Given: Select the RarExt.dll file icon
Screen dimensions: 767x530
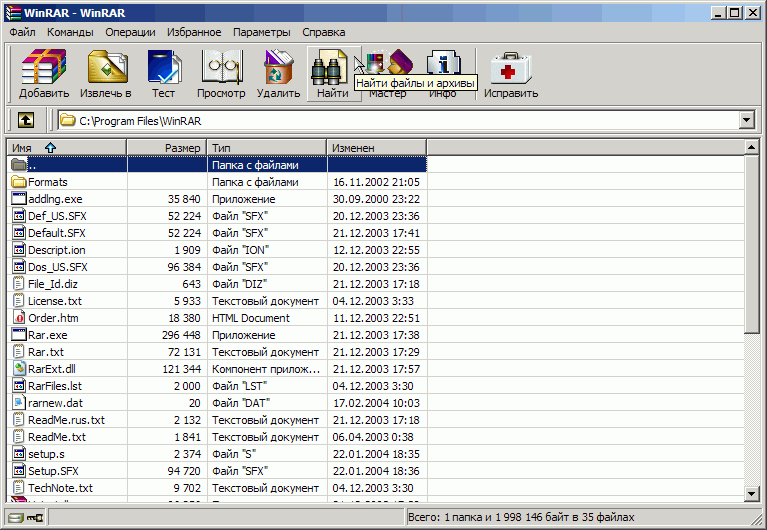Looking at the screenshot, I should 19,369.
